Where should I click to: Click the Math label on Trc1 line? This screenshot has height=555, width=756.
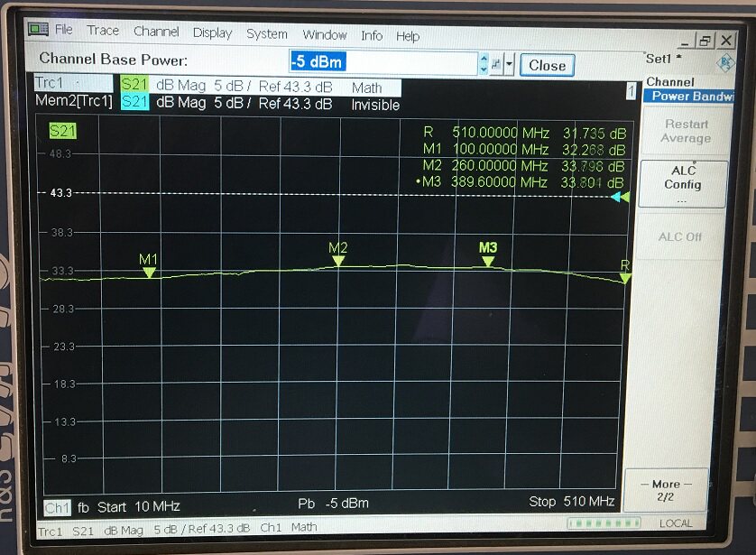[367, 88]
